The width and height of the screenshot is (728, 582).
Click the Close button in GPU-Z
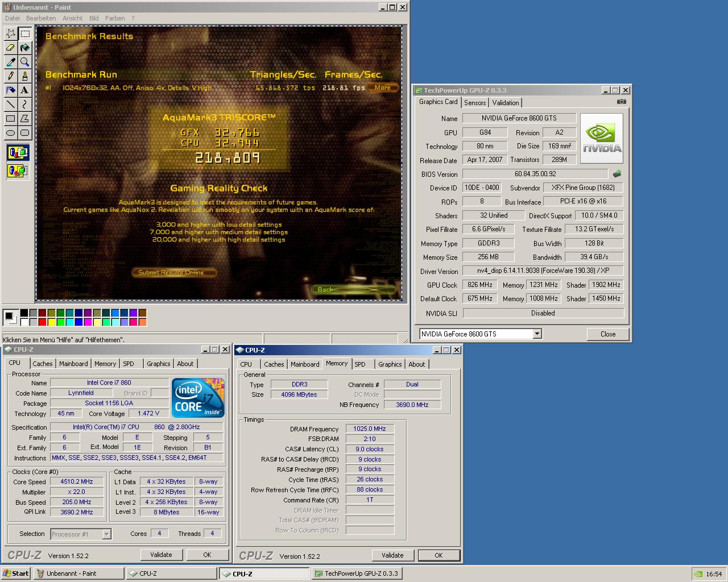(x=608, y=334)
